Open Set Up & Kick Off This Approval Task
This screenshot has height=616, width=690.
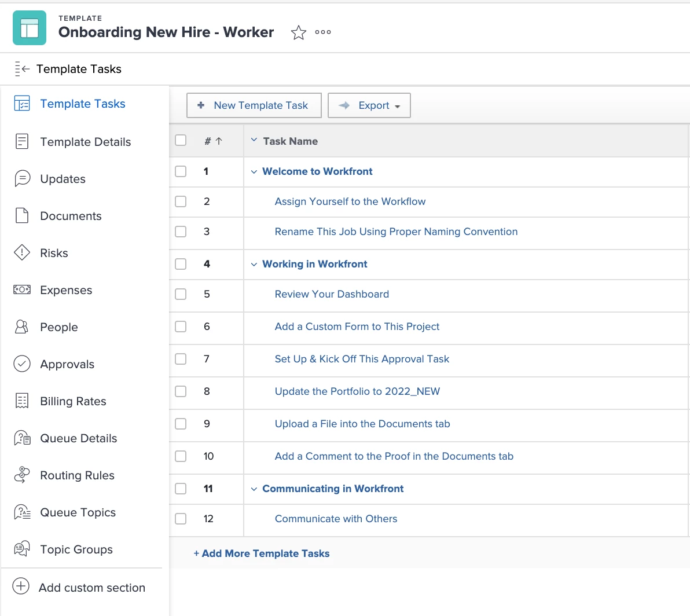coord(362,359)
